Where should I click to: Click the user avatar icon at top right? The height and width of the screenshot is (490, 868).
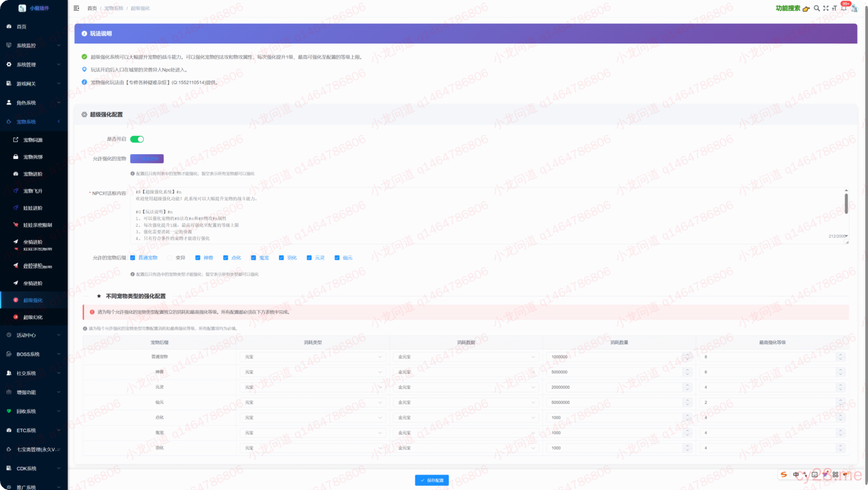pyautogui.click(x=855, y=8)
